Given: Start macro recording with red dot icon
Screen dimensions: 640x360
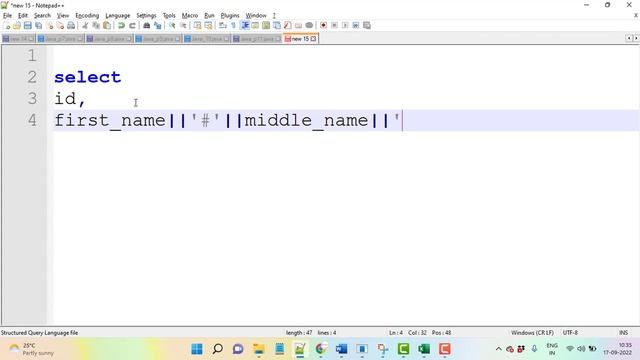Looking at the screenshot, I should 323,25.
